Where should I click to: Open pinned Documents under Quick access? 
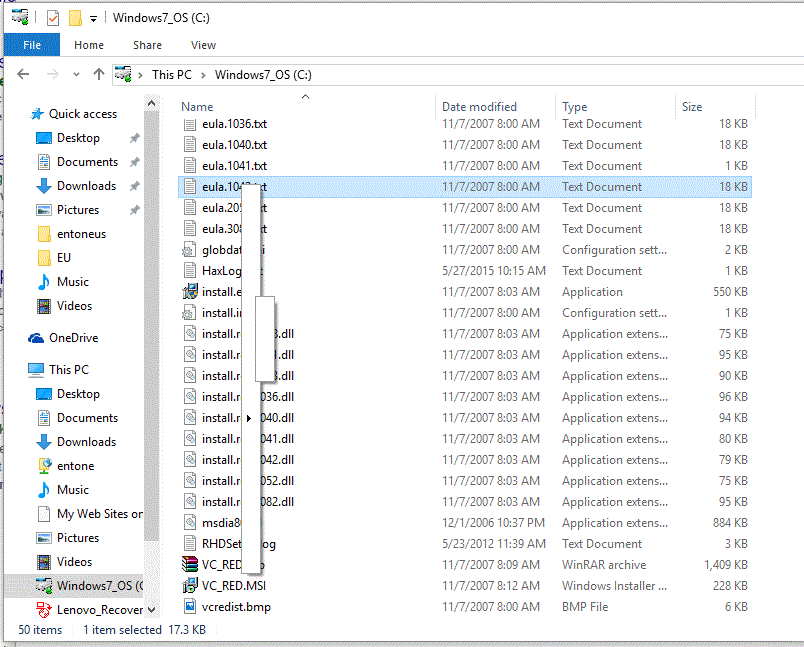pos(87,162)
